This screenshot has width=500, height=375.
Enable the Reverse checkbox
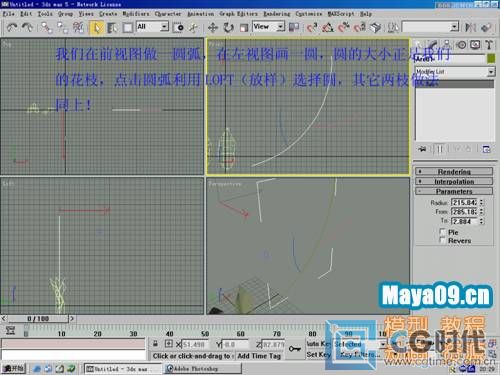pos(442,240)
